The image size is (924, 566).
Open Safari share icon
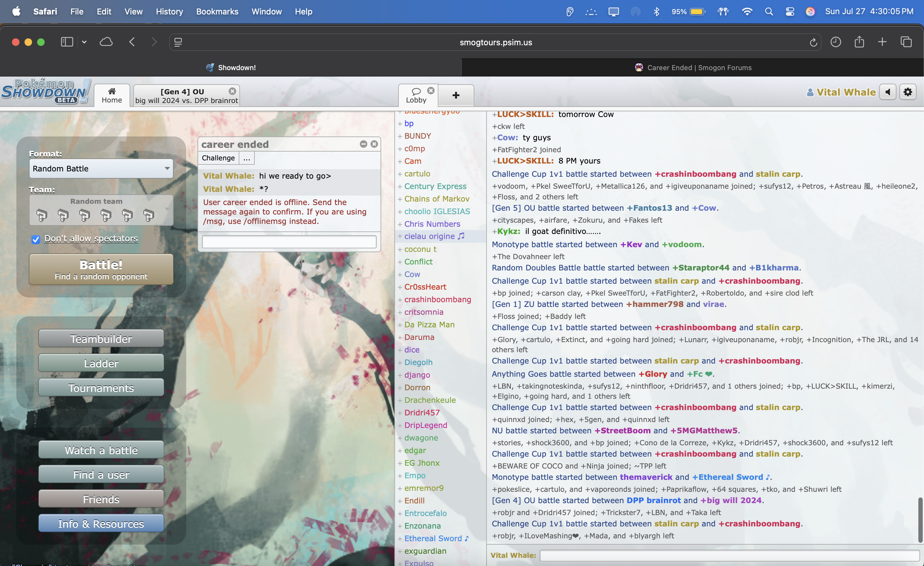(859, 42)
